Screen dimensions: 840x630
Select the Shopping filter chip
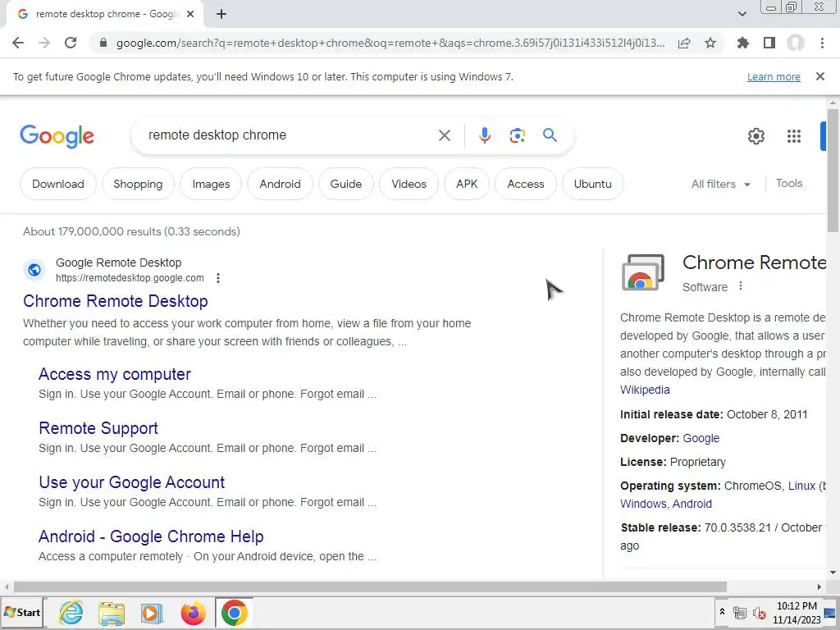tap(138, 184)
